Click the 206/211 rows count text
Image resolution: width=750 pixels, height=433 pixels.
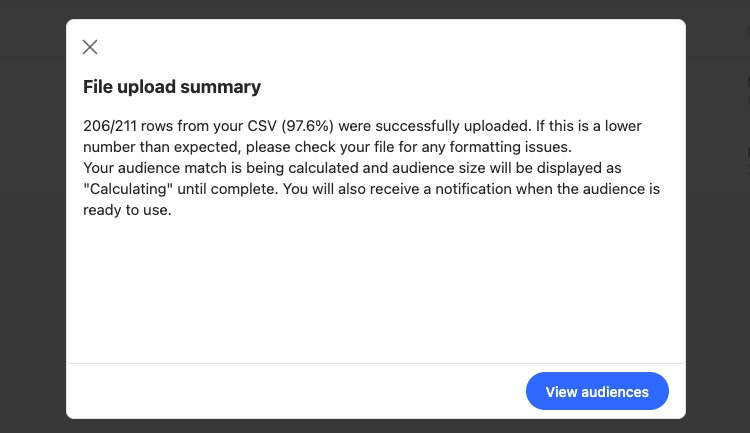pyautogui.click(x=128, y=126)
